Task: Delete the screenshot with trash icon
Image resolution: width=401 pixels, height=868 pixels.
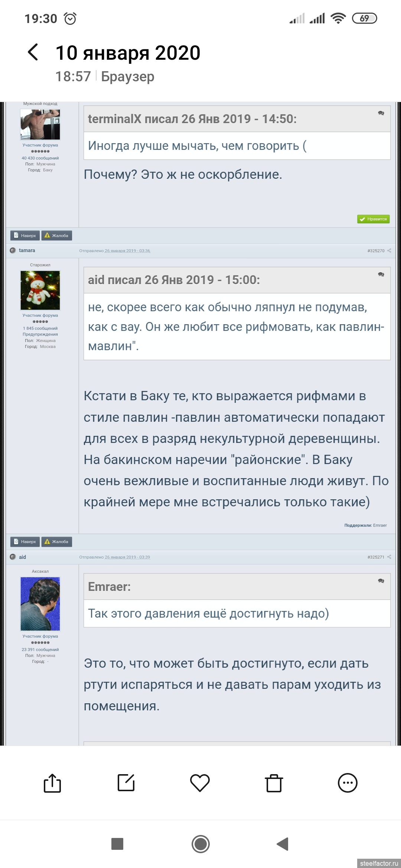Action: (x=274, y=783)
